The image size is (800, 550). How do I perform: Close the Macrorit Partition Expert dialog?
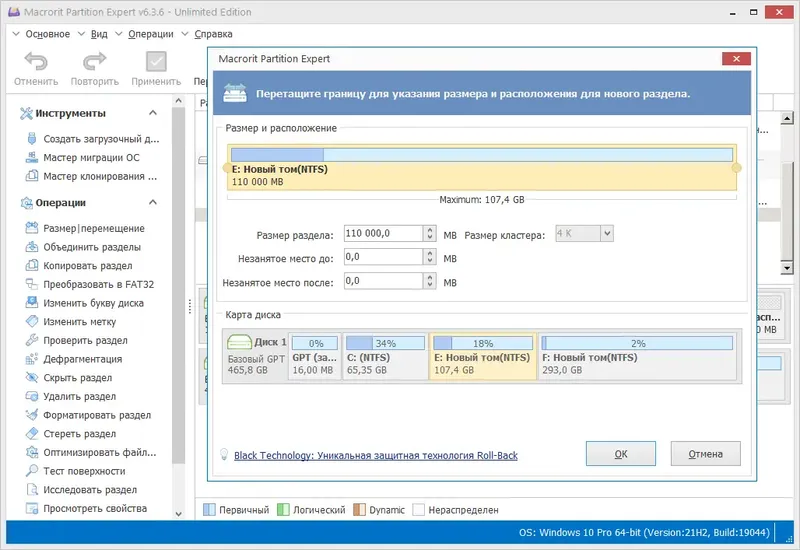(x=736, y=59)
